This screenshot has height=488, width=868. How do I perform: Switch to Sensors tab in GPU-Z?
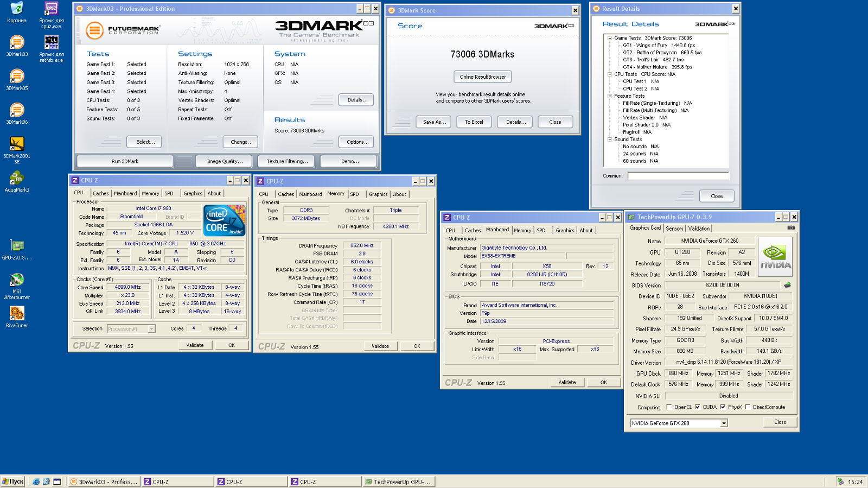tap(674, 229)
